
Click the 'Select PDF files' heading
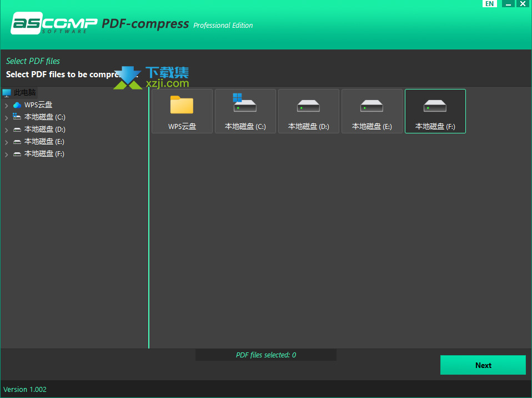tap(33, 61)
